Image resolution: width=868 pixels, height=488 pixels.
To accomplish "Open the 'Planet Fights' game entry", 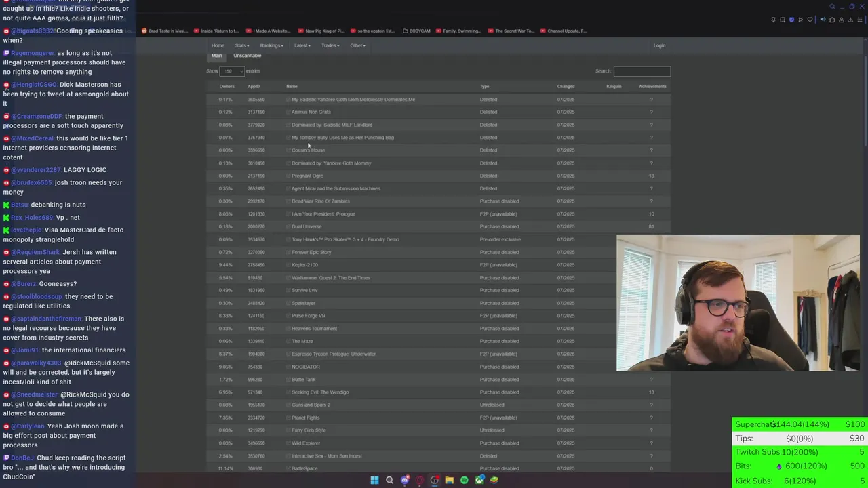I will coord(305,418).
